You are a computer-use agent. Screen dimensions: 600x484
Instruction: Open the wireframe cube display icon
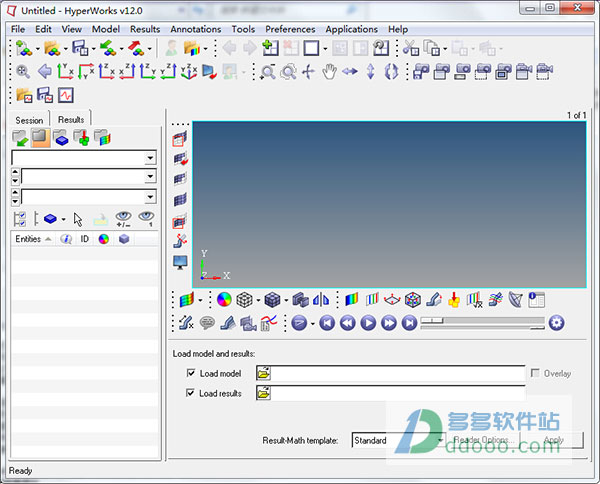click(x=244, y=300)
